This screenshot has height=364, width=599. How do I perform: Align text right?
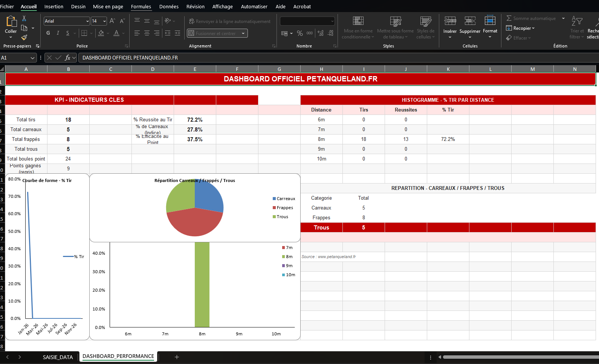pyautogui.click(x=157, y=33)
